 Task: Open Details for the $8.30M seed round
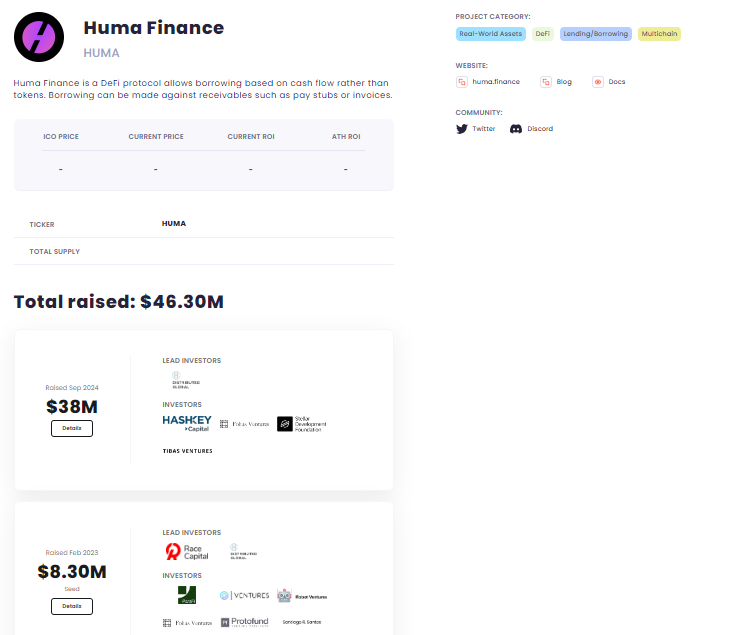coord(72,606)
